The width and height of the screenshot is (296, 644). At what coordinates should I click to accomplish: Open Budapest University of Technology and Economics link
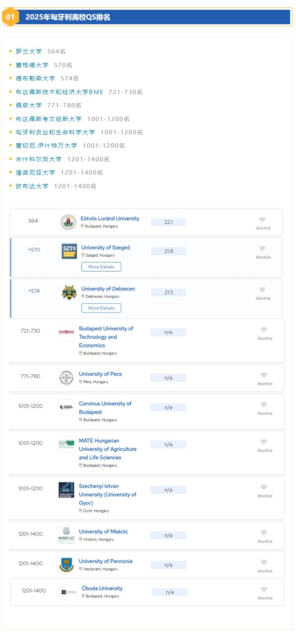click(106, 337)
